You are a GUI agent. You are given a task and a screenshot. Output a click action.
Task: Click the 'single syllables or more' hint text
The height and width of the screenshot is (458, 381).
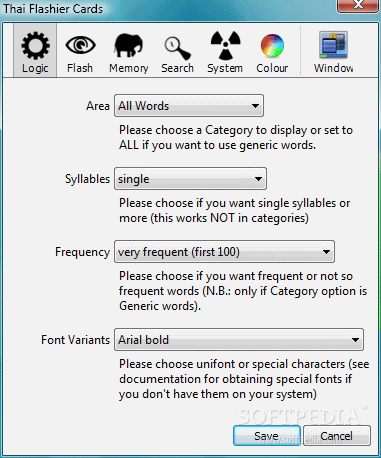235,210
